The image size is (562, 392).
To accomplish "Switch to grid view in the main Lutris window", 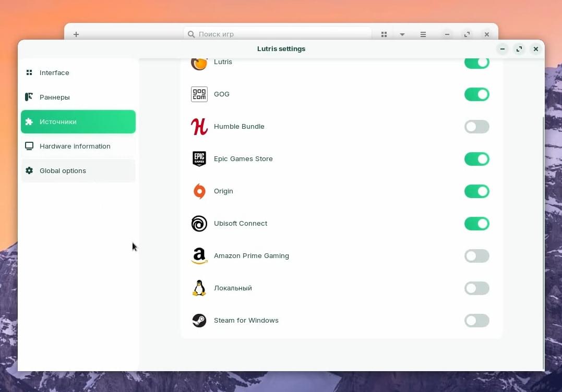I will pyautogui.click(x=384, y=34).
